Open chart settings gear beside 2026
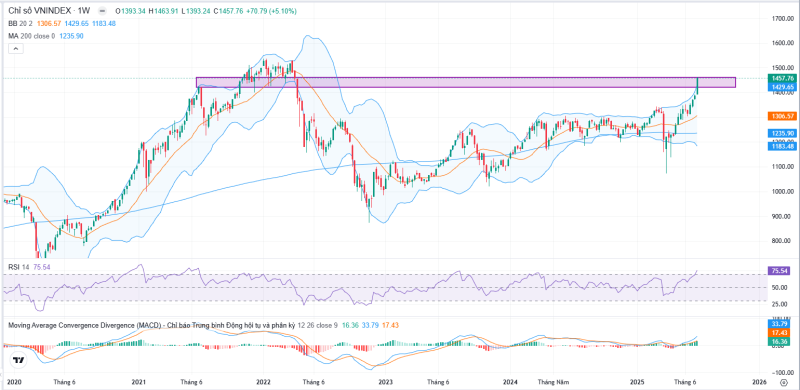The image size is (800, 390). pos(783,382)
